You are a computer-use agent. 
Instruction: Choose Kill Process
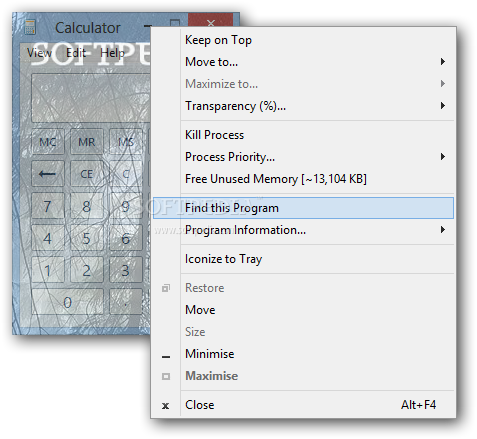coord(303,135)
